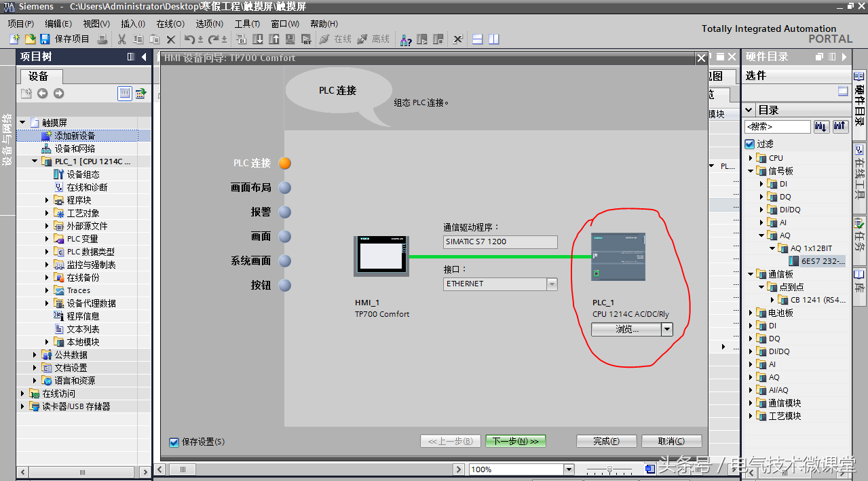This screenshot has width=868, height=481.
Task: Click the paste toolbar icon
Action: 155,39
